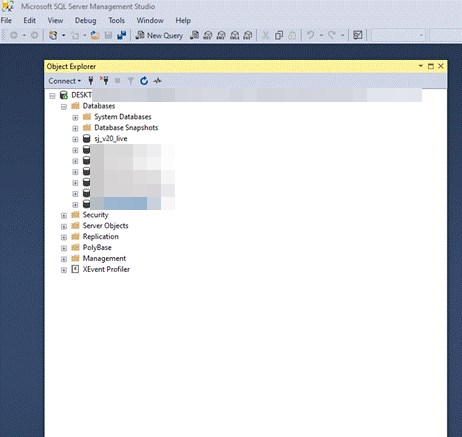The height and width of the screenshot is (437, 462).
Task: Open the Undo history dropdown arrow
Action: [321, 35]
